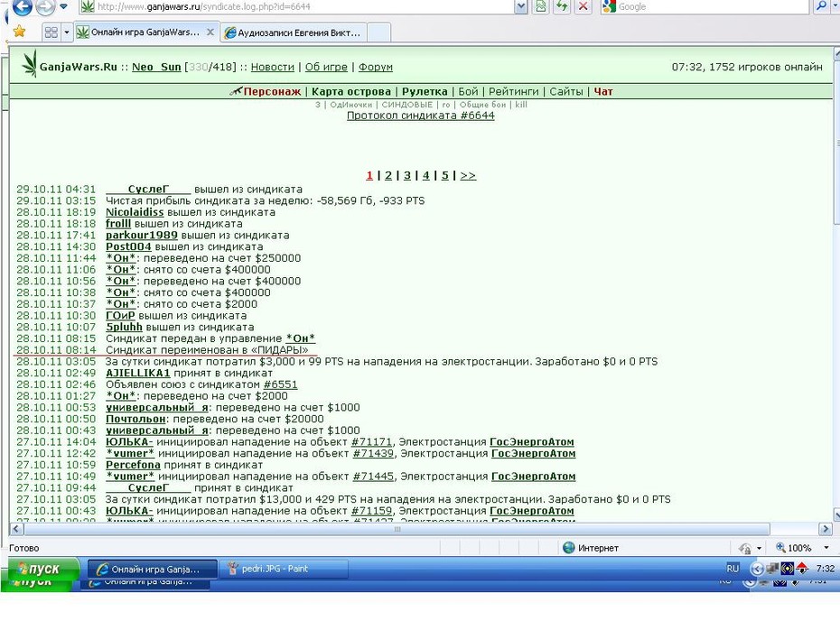The image size is (840, 630).
Task: Open the recent pages dropdown arrow
Action: tap(64, 6)
